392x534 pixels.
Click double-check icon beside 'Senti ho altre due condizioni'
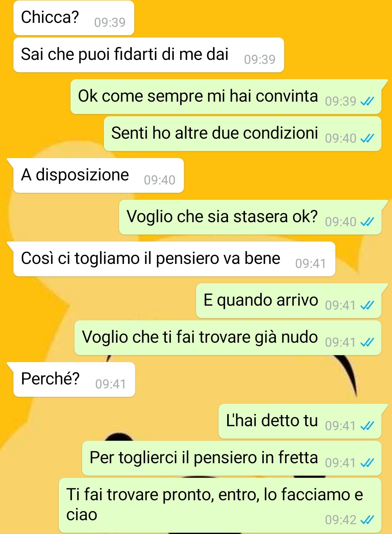click(x=367, y=138)
